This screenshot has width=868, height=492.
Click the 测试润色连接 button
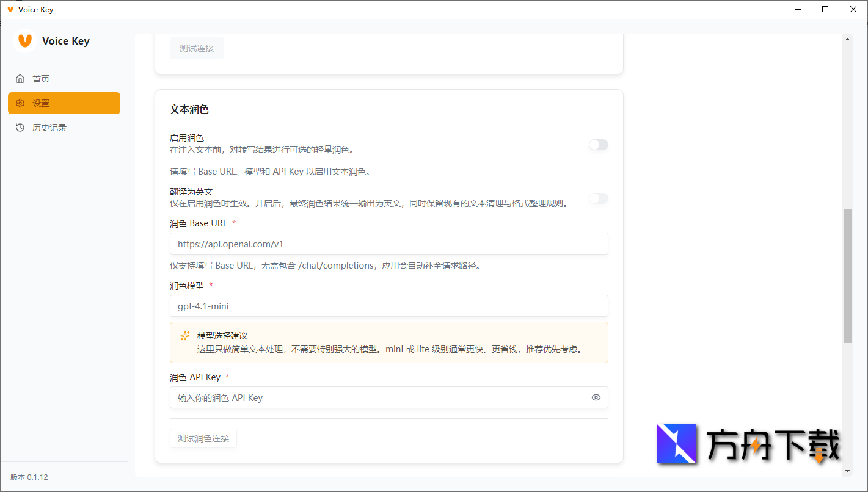(x=203, y=438)
